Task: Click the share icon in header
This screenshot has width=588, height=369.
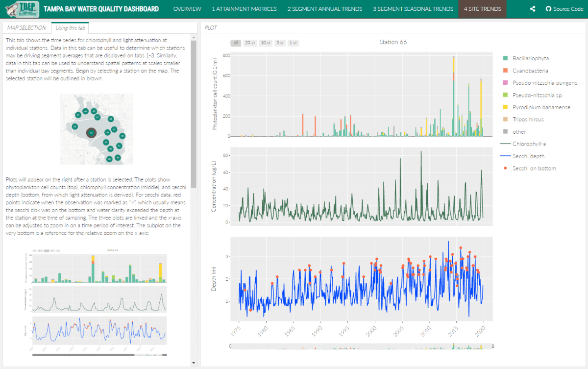Action: click(533, 9)
